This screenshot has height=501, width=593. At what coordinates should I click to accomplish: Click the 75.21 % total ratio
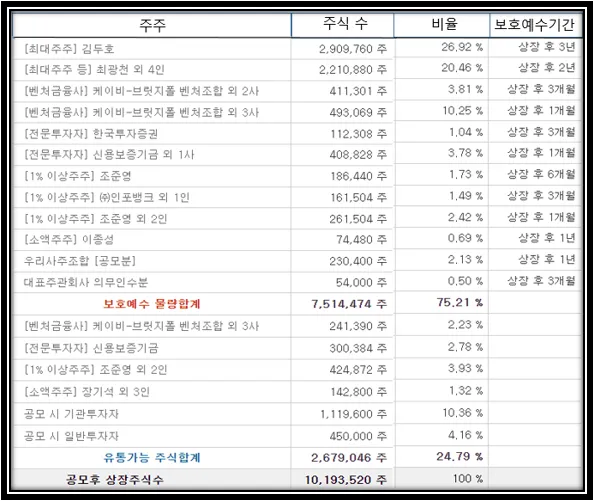pyautogui.click(x=460, y=302)
